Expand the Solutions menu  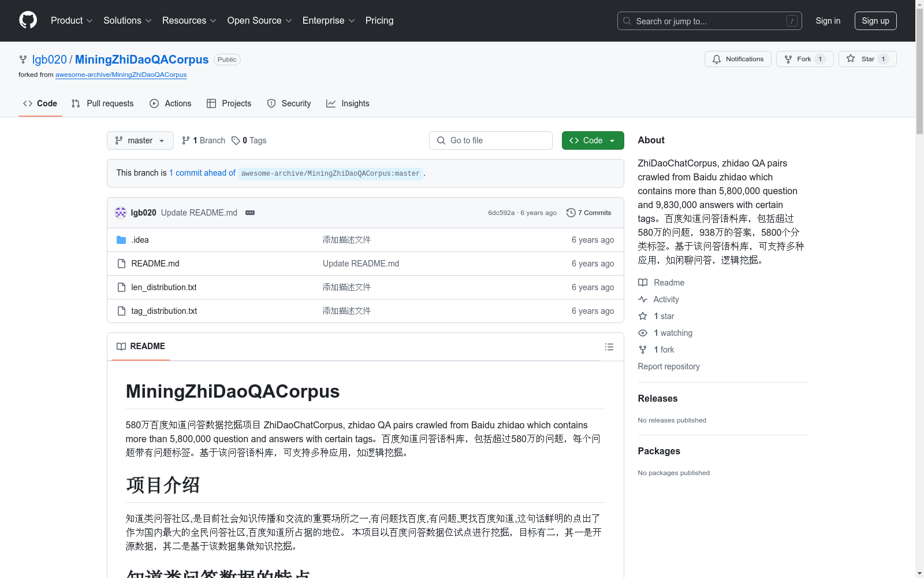(x=127, y=21)
